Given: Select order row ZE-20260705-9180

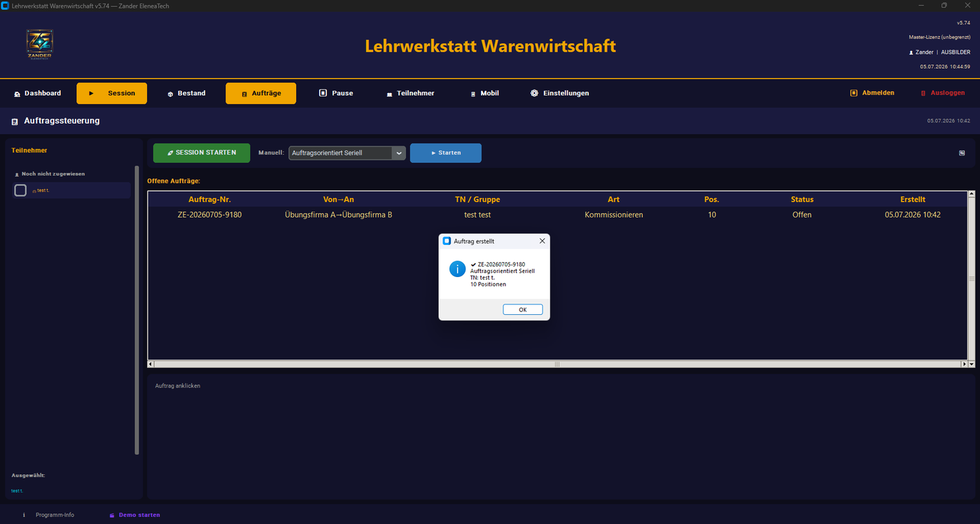Looking at the screenshot, I should 556,215.
